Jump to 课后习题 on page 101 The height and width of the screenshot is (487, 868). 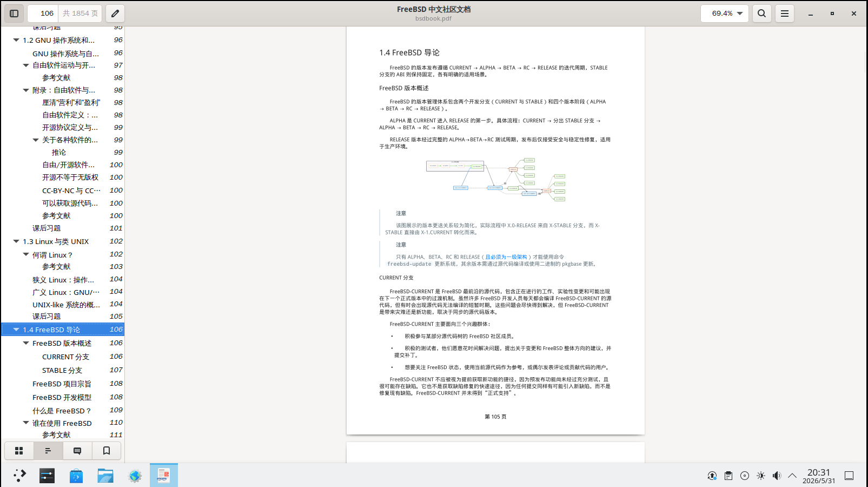click(47, 228)
